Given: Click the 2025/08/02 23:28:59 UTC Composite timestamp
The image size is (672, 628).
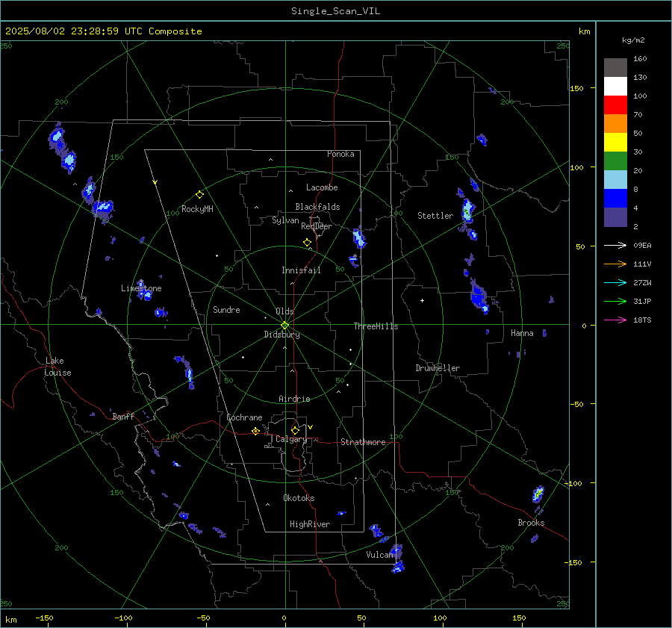Looking at the screenshot, I should (x=103, y=31).
